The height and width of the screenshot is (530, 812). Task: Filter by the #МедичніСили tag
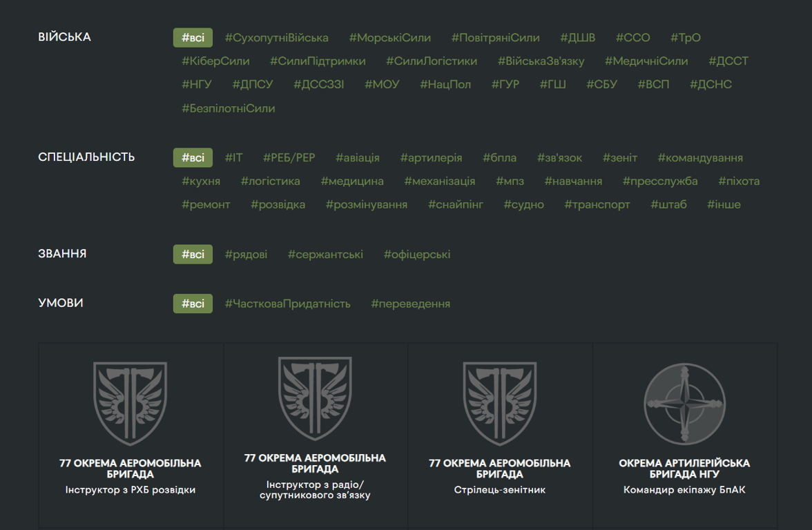pyautogui.click(x=646, y=61)
